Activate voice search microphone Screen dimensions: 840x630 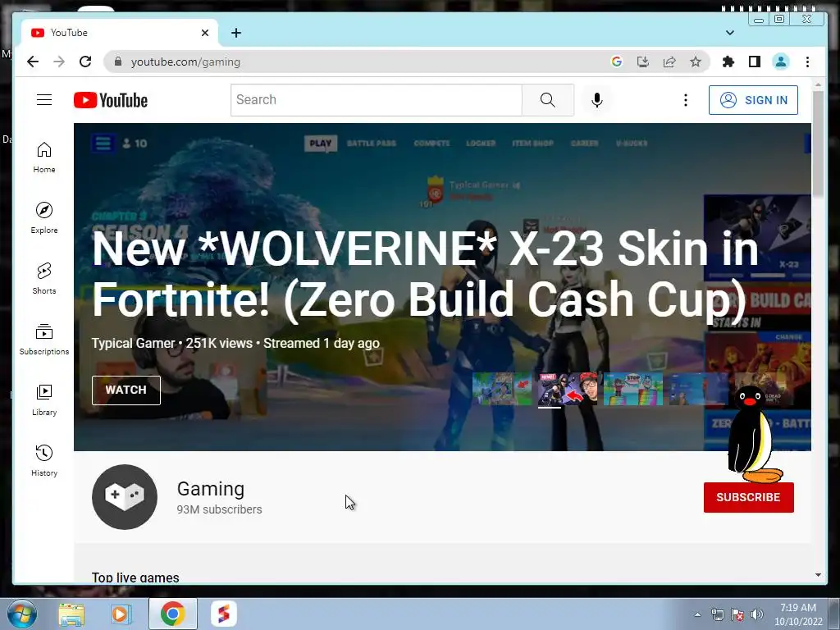(x=597, y=100)
